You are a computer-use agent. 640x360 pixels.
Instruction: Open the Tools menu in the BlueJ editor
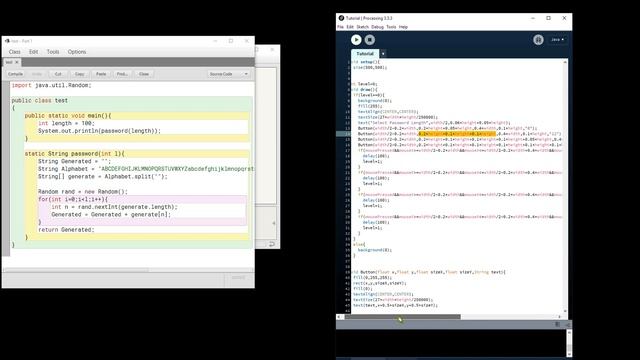point(53,52)
